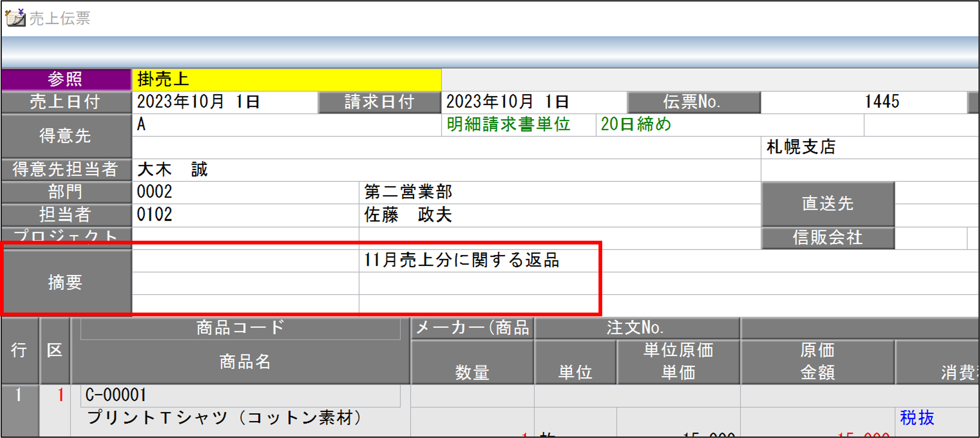Screen dimensions: 980x438
Task: Select the 掛売上 yellow field
Action: pos(286,80)
